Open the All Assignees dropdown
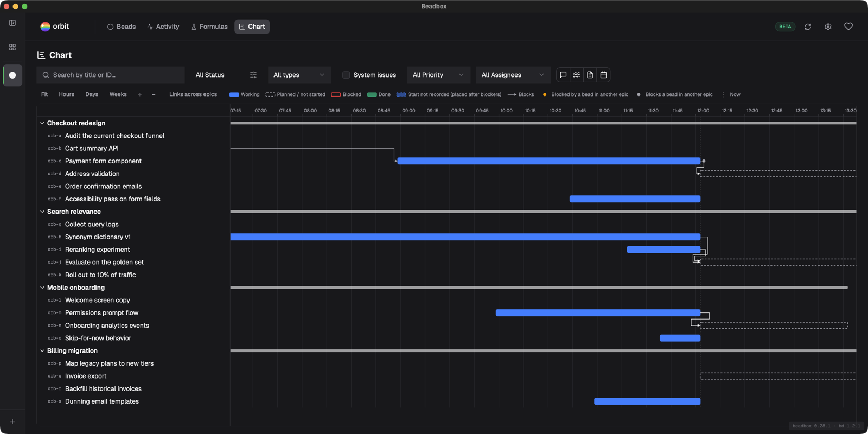The height and width of the screenshot is (434, 868). click(x=513, y=75)
